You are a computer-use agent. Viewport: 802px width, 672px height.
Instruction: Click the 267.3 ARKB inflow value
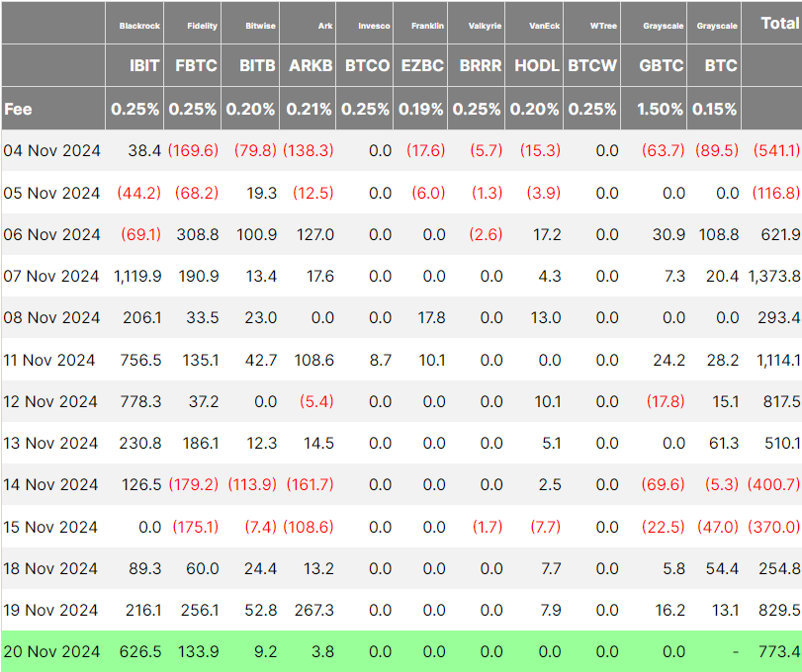click(x=314, y=610)
